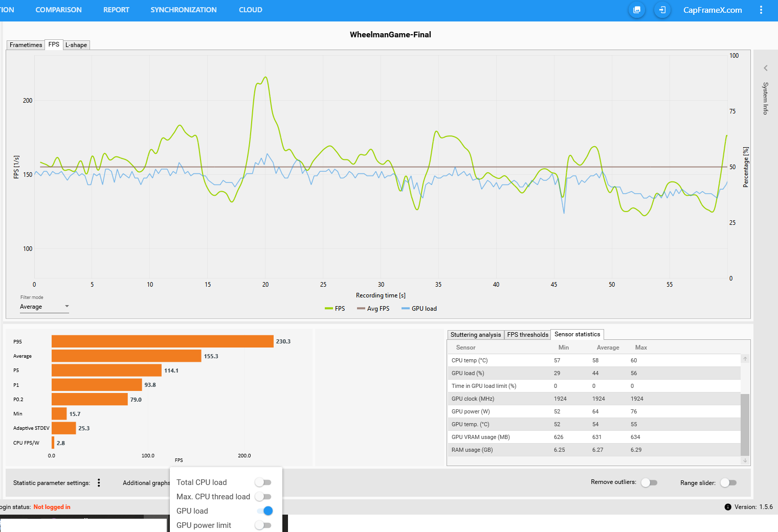The image size is (778, 532).
Task: Click the login icon in the top bar
Action: pos(662,10)
